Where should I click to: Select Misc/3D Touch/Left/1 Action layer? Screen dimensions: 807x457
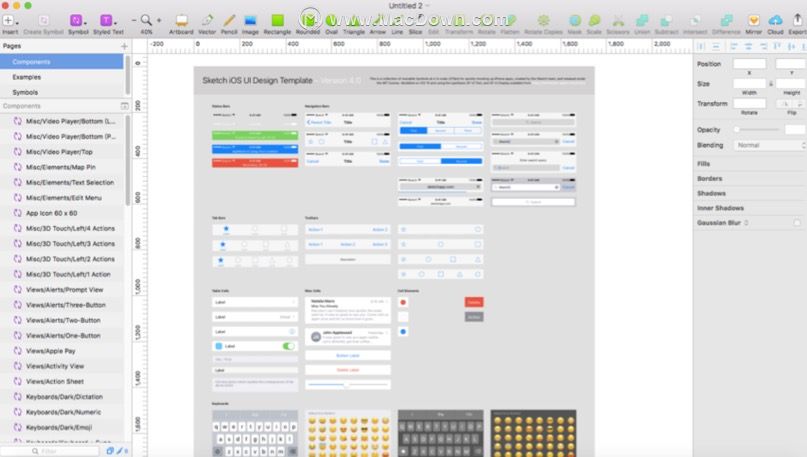tap(68, 274)
